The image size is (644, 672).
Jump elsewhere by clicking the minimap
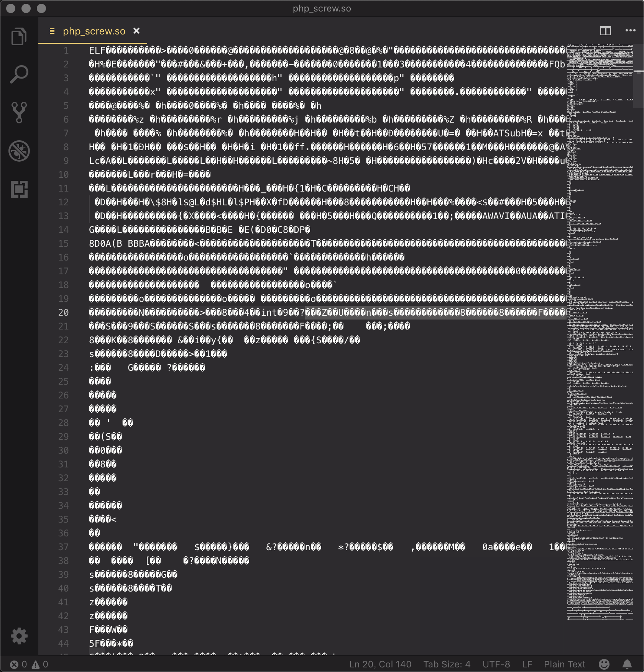(x=598, y=345)
